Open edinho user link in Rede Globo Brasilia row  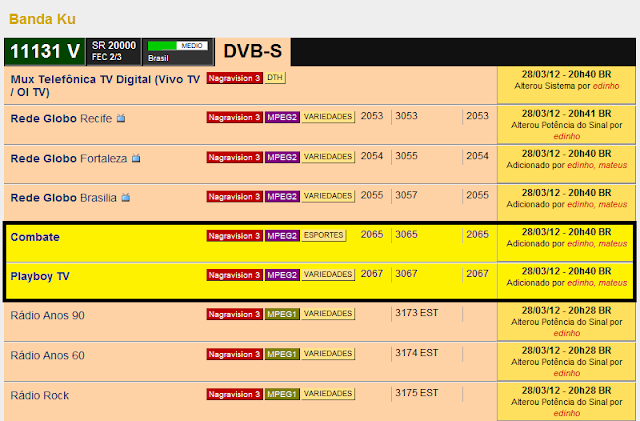(580, 204)
